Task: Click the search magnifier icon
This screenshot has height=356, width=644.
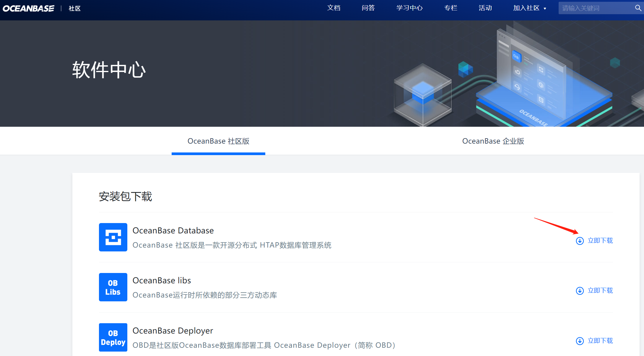Action: (x=638, y=8)
